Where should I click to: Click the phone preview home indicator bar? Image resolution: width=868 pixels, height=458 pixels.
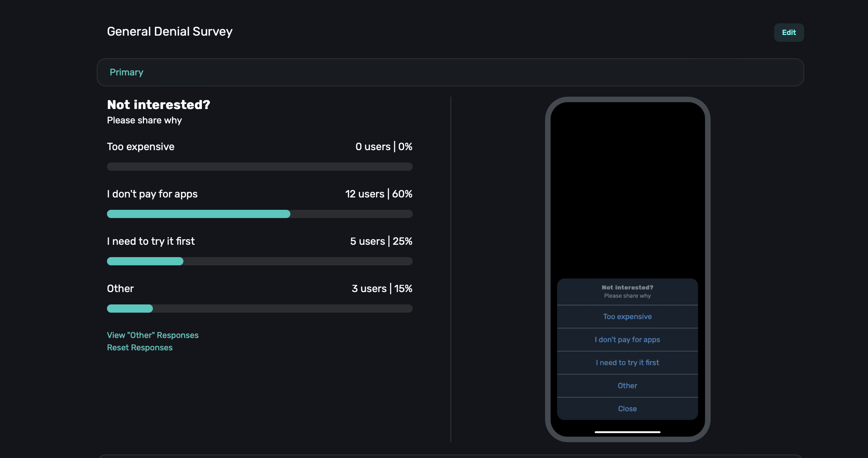(x=627, y=432)
